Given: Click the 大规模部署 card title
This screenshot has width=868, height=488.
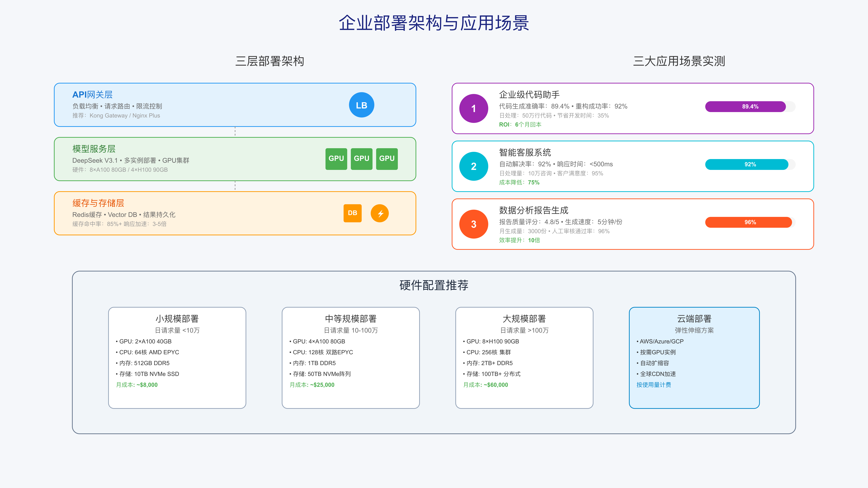Looking at the screenshot, I should coord(524,319).
